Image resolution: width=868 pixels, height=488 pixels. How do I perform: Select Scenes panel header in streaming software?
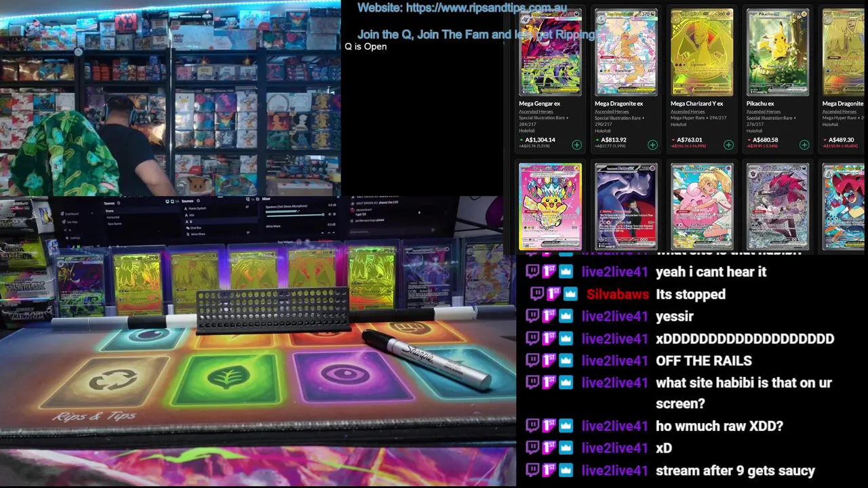point(109,203)
